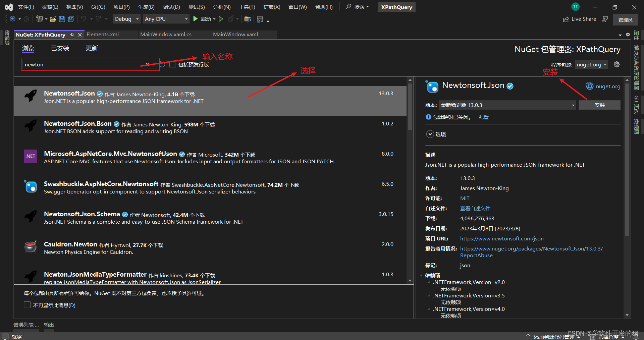Click the refresh icon next to search box
Image resolution: width=644 pixels, height=340 pixels.
[x=163, y=64]
